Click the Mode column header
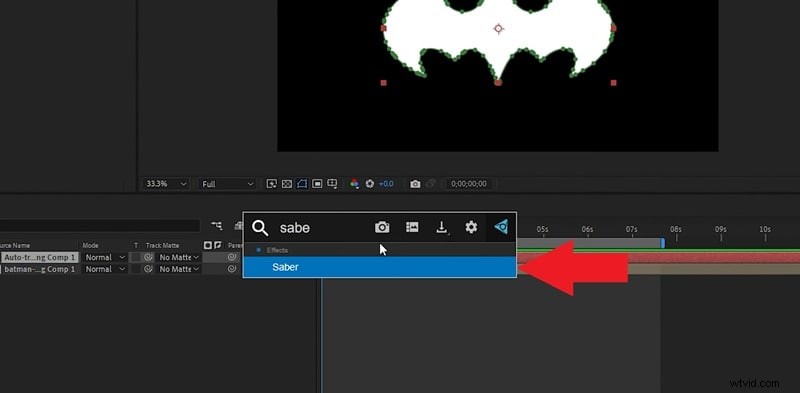This screenshot has height=393, width=800. (x=90, y=245)
